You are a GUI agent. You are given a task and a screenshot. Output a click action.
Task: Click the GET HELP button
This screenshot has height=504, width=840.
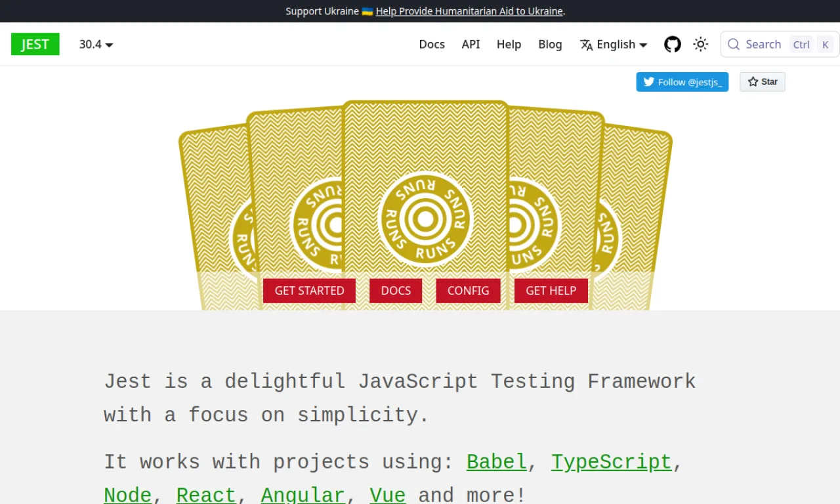[551, 291]
